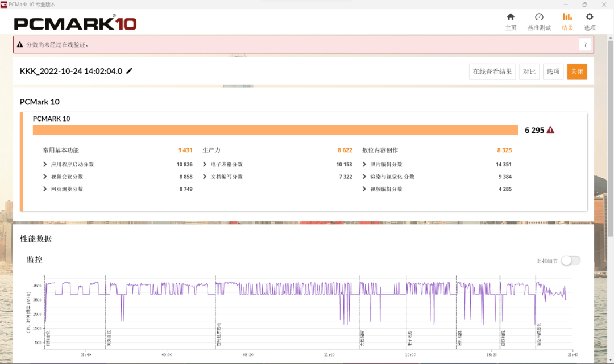614x364 pixels.
Task: Edit result name with pencil icon
Action: click(x=129, y=71)
